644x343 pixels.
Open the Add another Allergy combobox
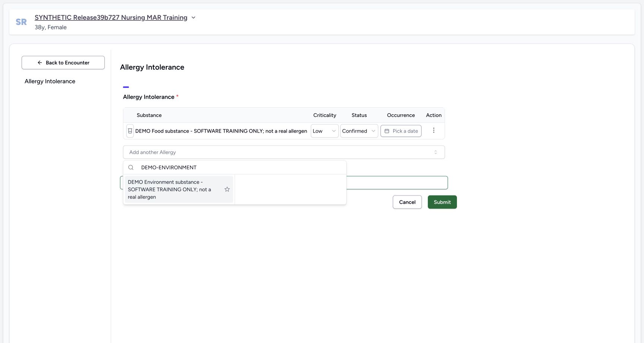pyautogui.click(x=284, y=152)
